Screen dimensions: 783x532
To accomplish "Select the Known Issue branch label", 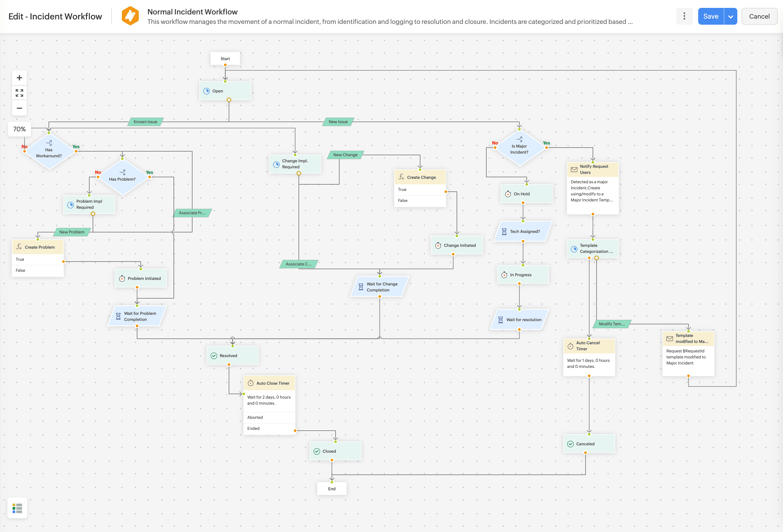I will 145,122.
